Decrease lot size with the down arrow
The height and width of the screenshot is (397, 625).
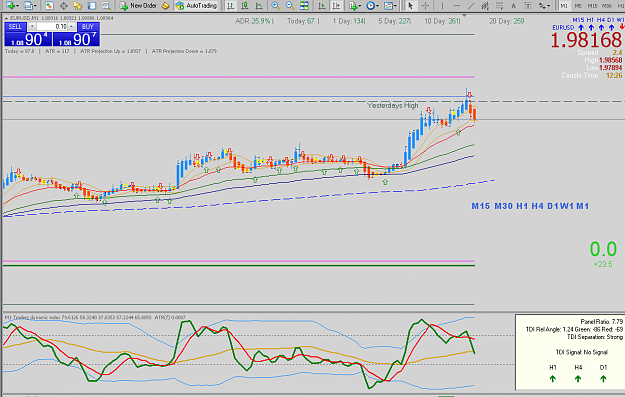tap(32, 26)
